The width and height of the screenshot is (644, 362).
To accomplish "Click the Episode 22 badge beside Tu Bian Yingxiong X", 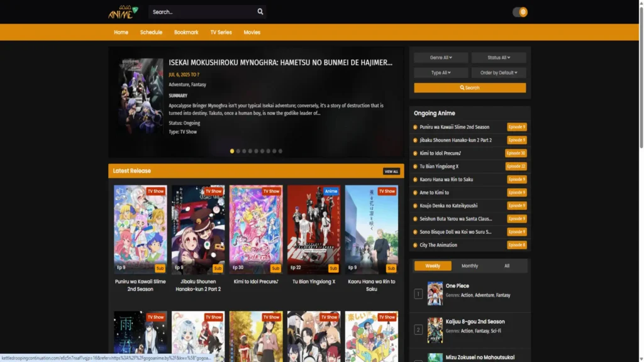I will pos(516,166).
